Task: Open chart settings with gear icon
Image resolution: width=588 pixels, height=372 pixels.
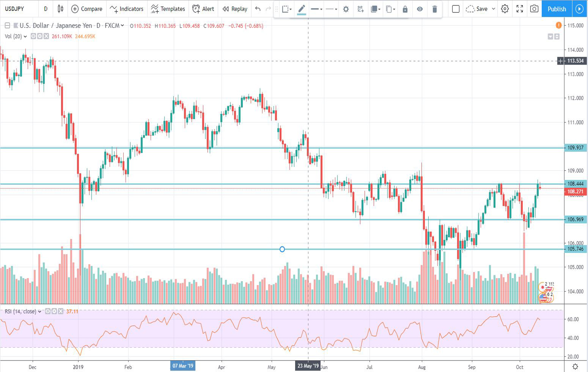Action: (505, 9)
